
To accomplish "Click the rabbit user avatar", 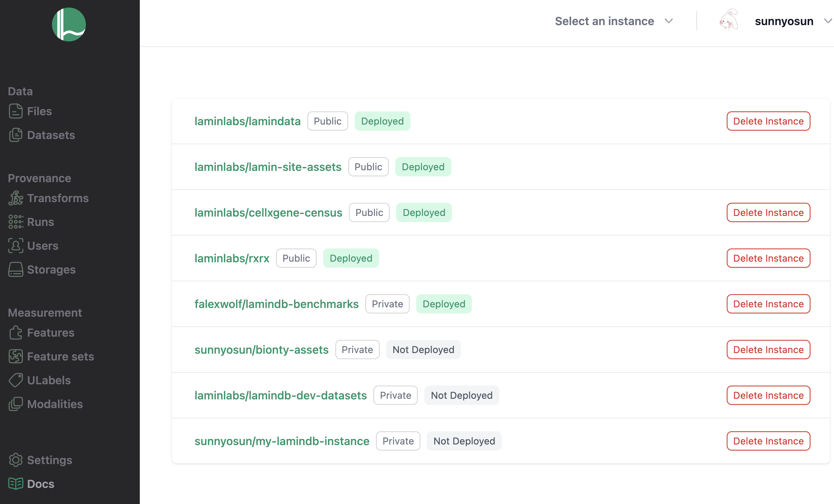I will (x=729, y=20).
